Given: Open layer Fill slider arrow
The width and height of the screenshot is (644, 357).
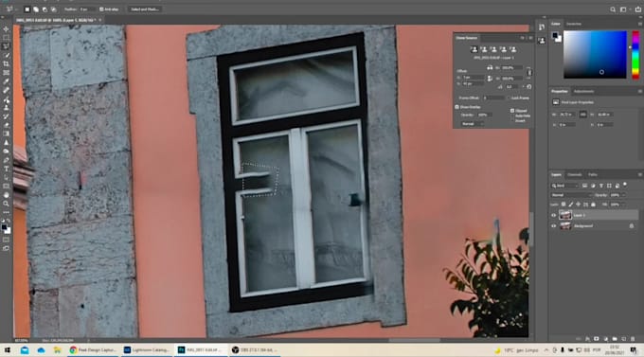Looking at the screenshot, I should [624, 205].
